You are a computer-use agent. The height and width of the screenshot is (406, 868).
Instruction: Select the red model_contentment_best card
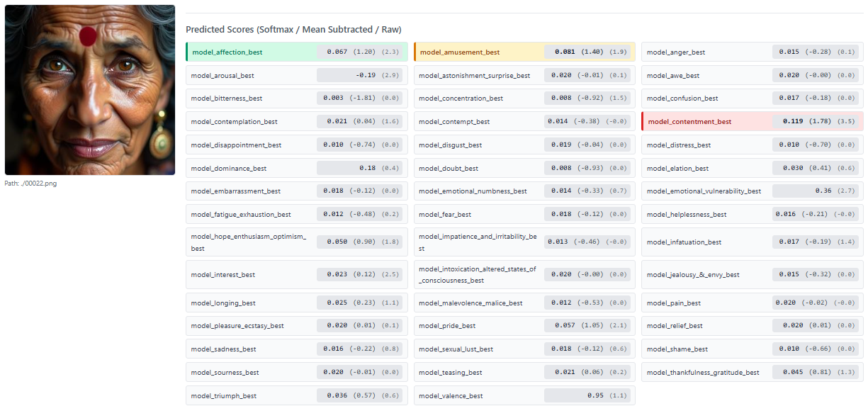pyautogui.click(x=753, y=121)
